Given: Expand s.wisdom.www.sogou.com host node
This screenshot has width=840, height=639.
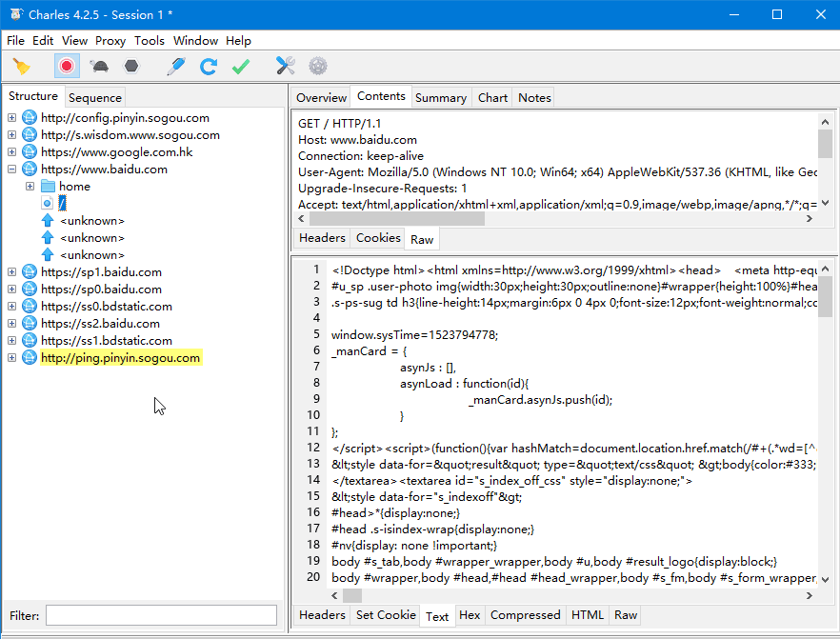Looking at the screenshot, I should click(11, 135).
